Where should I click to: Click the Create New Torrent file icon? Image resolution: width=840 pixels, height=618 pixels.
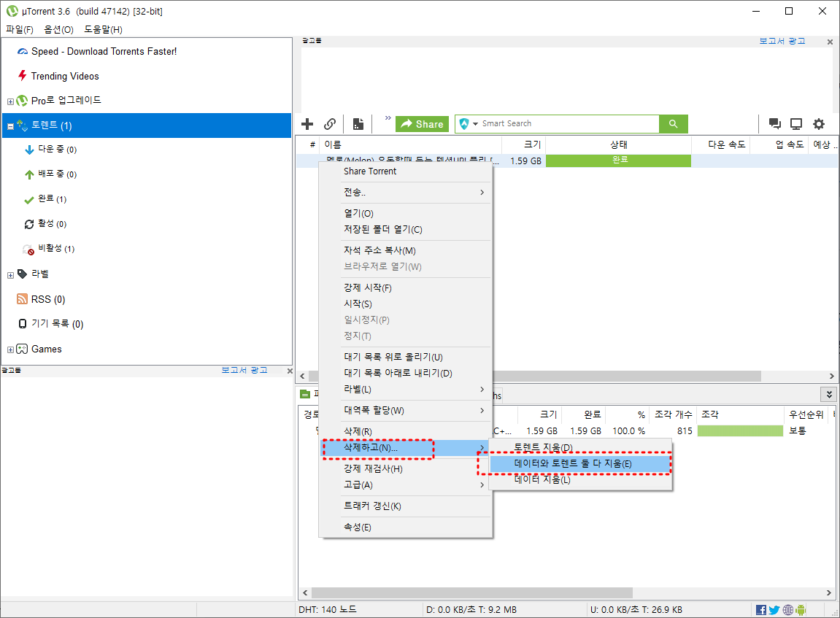coord(358,124)
